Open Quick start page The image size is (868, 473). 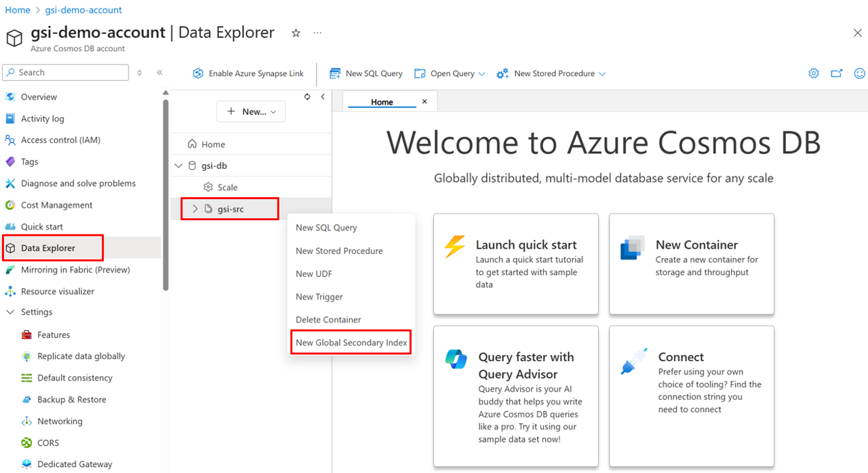(x=41, y=227)
